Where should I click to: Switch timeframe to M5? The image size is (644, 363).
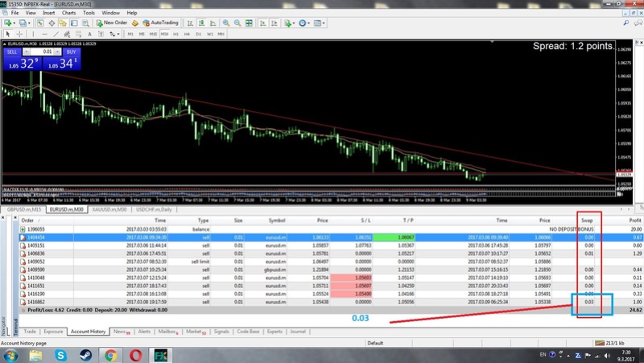click(142, 34)
